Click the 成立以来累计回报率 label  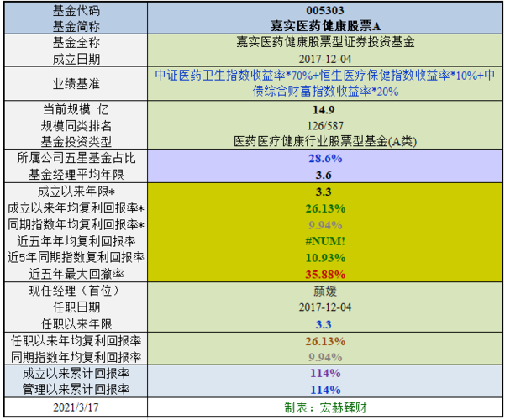coord(76,373)
